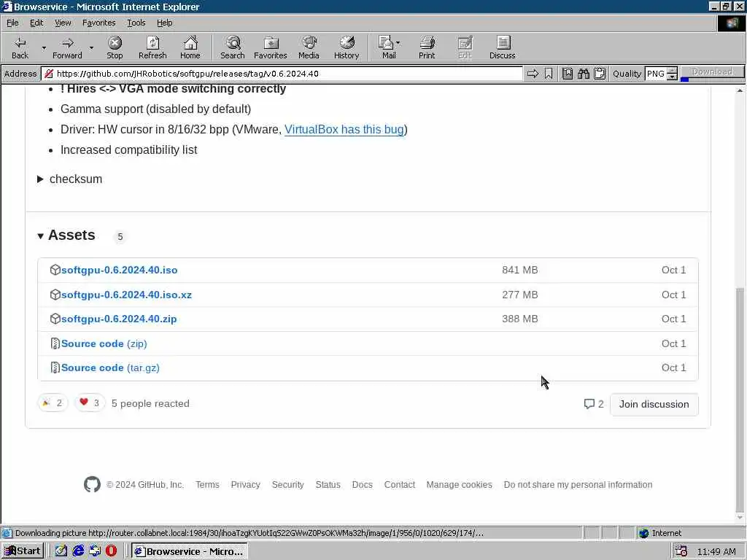747x560 pixels.
Task: Go Back using the toolbar arrow
Action: click(20, 47)
